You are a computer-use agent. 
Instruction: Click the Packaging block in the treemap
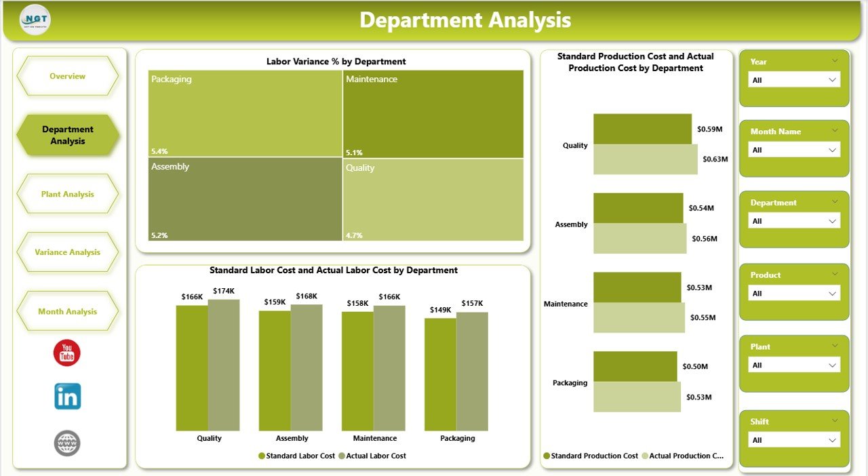click(x=245, y=114)
